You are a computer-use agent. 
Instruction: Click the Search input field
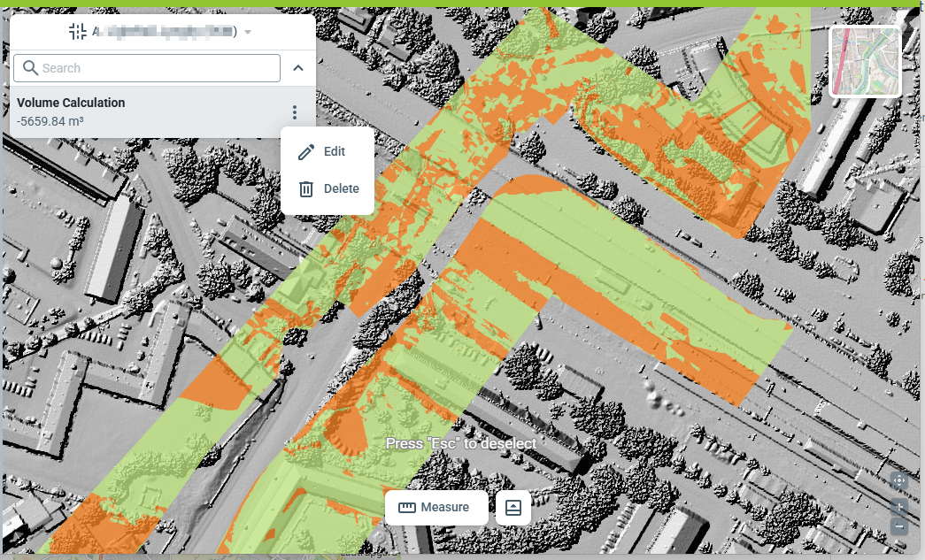click(159, 68)
